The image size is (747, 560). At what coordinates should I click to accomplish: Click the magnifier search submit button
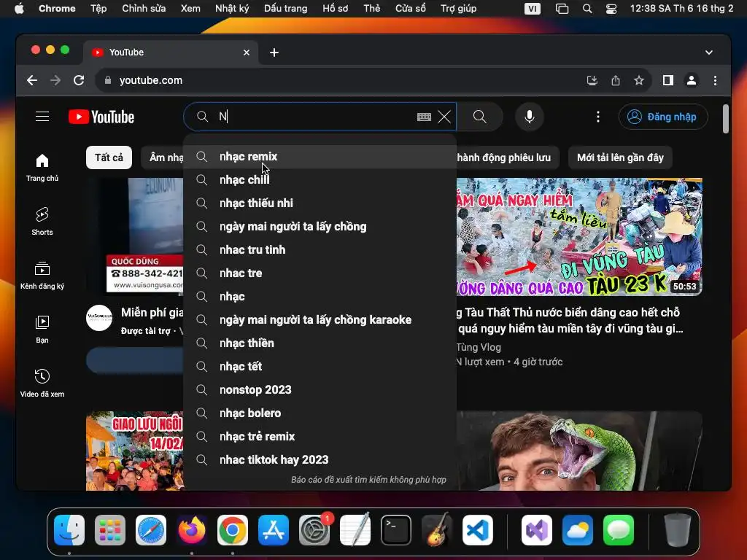click(480, 117)
